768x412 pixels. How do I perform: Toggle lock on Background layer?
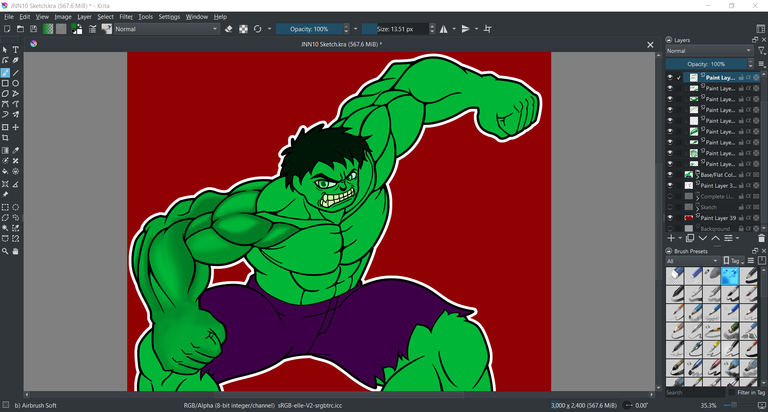[741, 228]
